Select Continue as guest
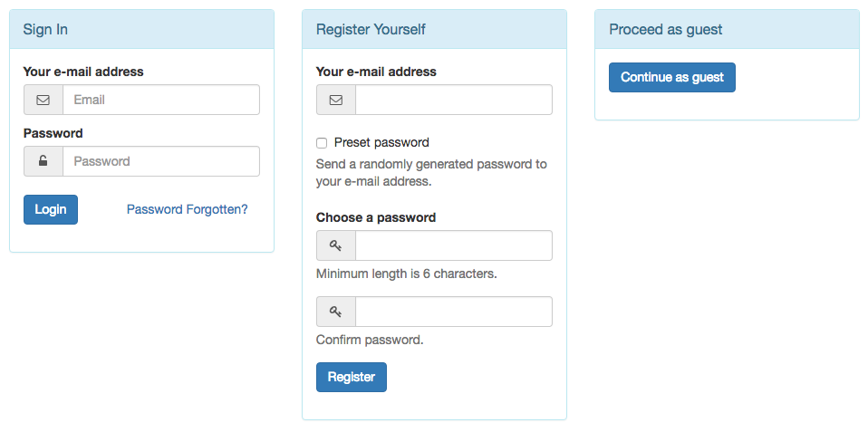Viewport: 868px width, 432px height. [x=672, y=78]
